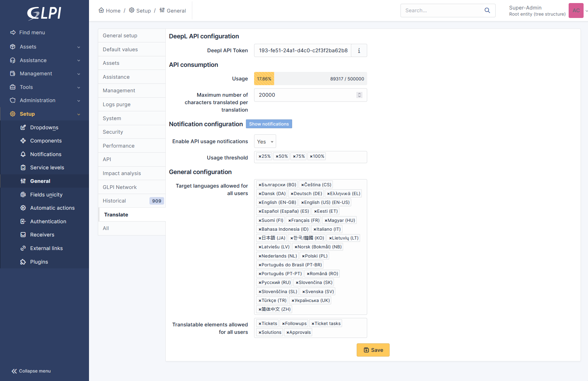Click the External links chain icon
The image size is (588, 381).
click(23, 248)
